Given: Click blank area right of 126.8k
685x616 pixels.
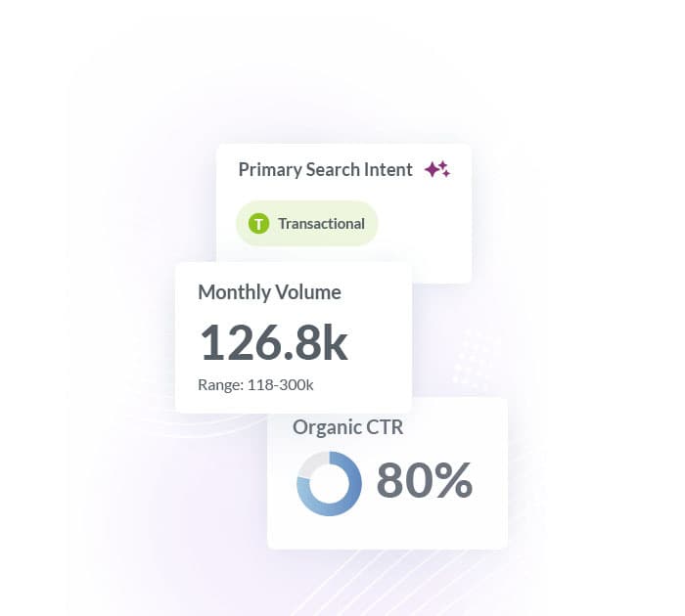Looking at the screenshot, I should pyautogui.click(x=380, y=342).
